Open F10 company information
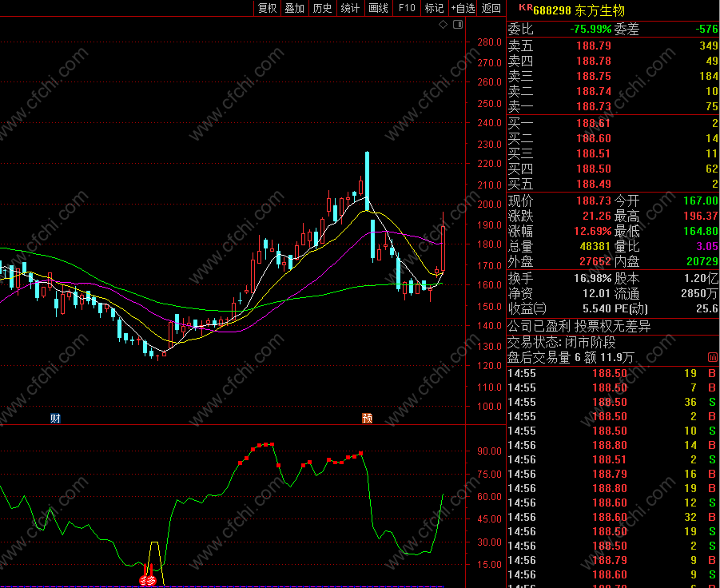 (407, 8)
